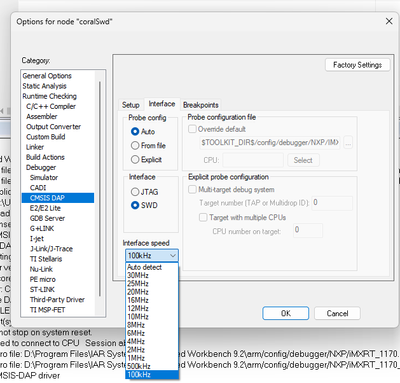Select Explicit probe config radio
The height and width of the screenshot is (383, 400).
coord(135,160)
